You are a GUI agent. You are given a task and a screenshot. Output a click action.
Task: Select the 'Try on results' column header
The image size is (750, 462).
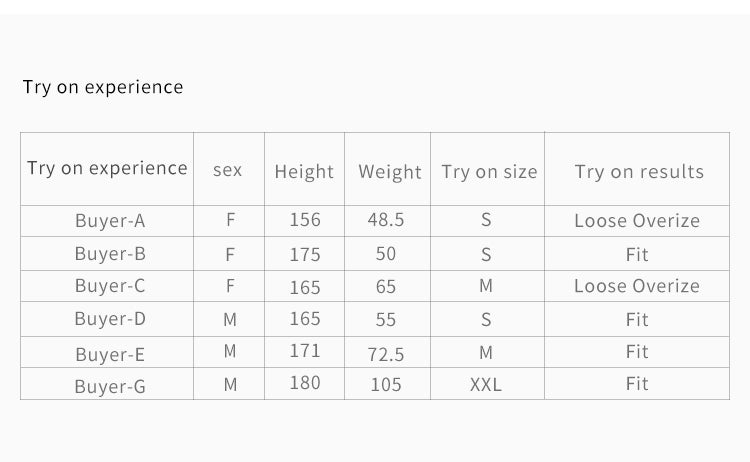(640, 172)
